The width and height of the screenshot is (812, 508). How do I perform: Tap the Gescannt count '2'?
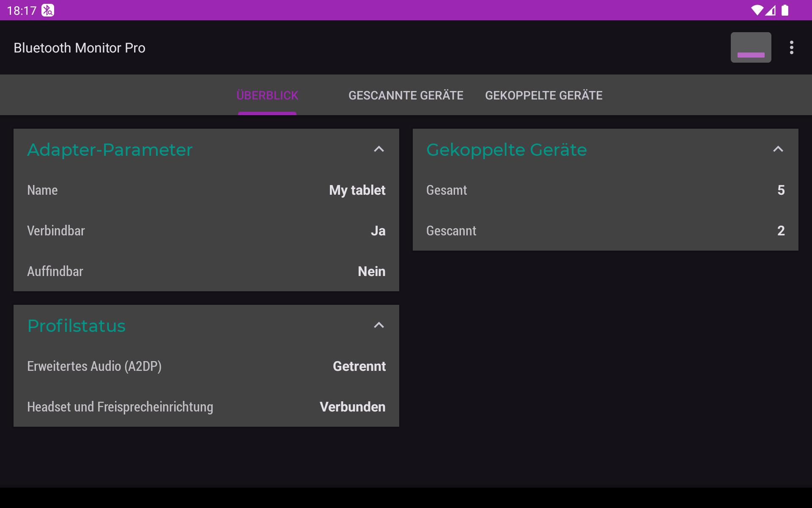781,231
